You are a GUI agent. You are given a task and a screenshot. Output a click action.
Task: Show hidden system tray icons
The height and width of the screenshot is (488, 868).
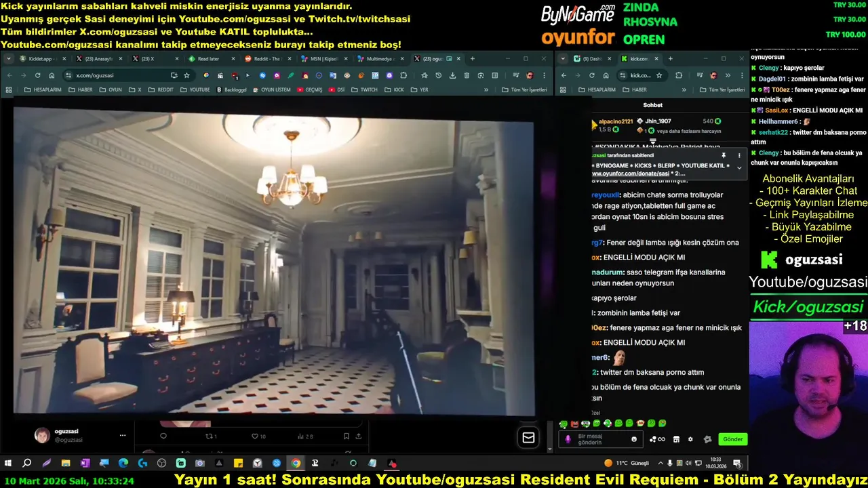(660, 463)
